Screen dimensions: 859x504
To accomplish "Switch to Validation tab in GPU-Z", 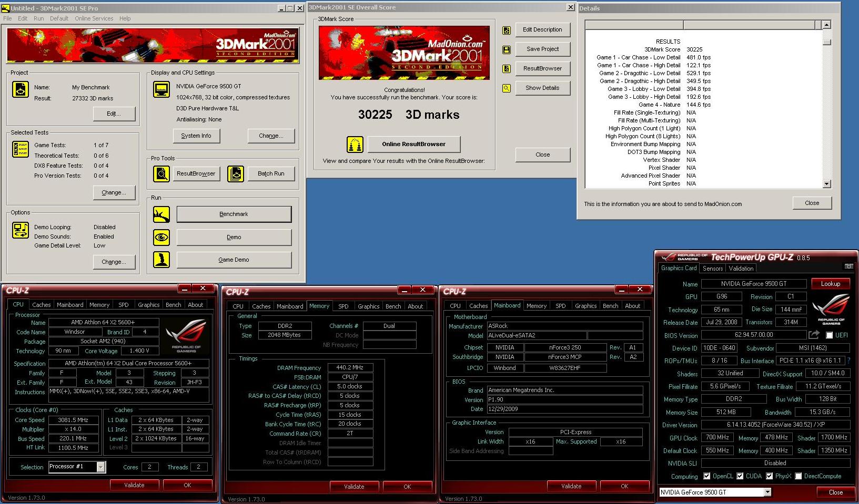I will click(x=741, y=269).
